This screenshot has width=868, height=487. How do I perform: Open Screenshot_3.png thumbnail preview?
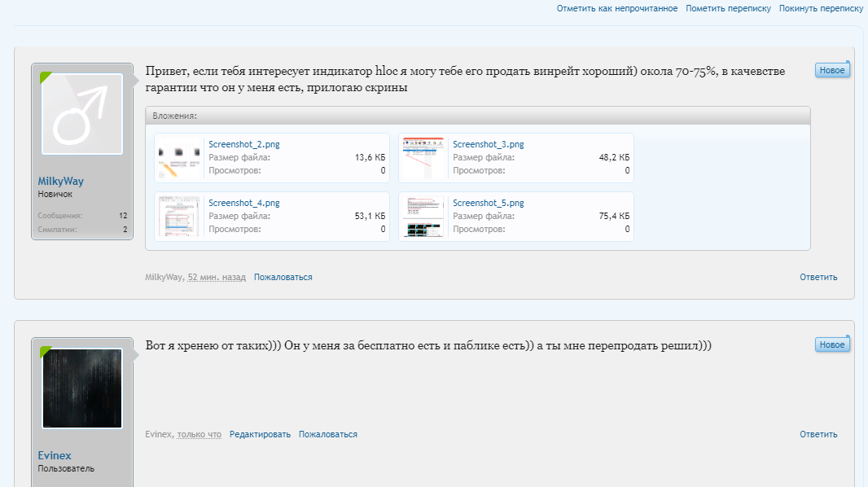click(423, 158)
